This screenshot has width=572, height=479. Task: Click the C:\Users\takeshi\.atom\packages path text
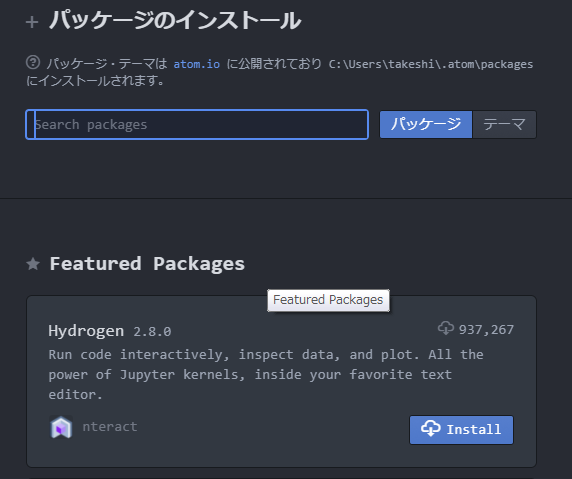(431, 64)
